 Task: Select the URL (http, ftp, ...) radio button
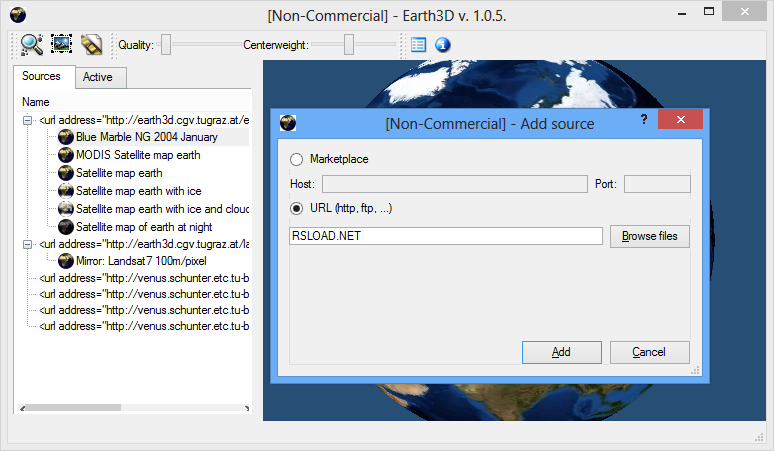296,209
